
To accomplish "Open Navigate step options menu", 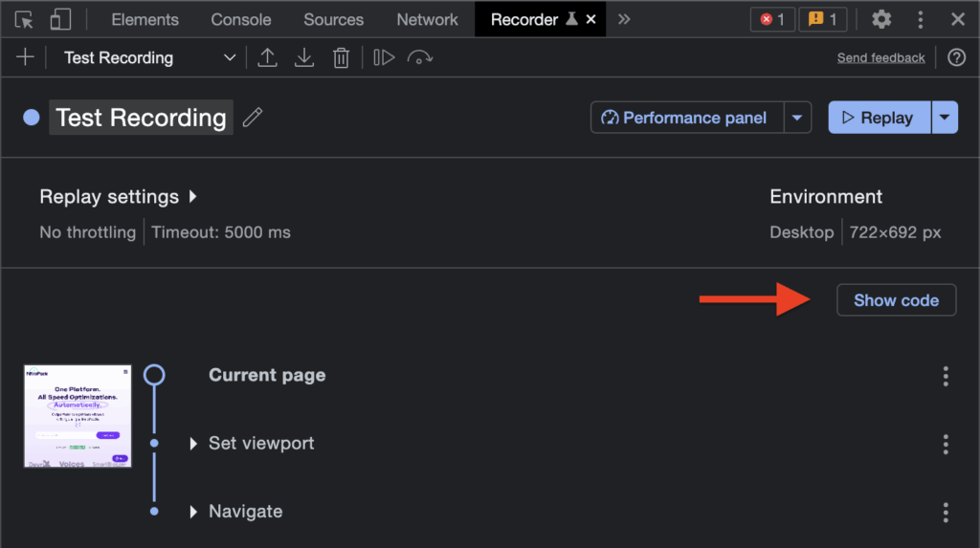I will 946,513.
